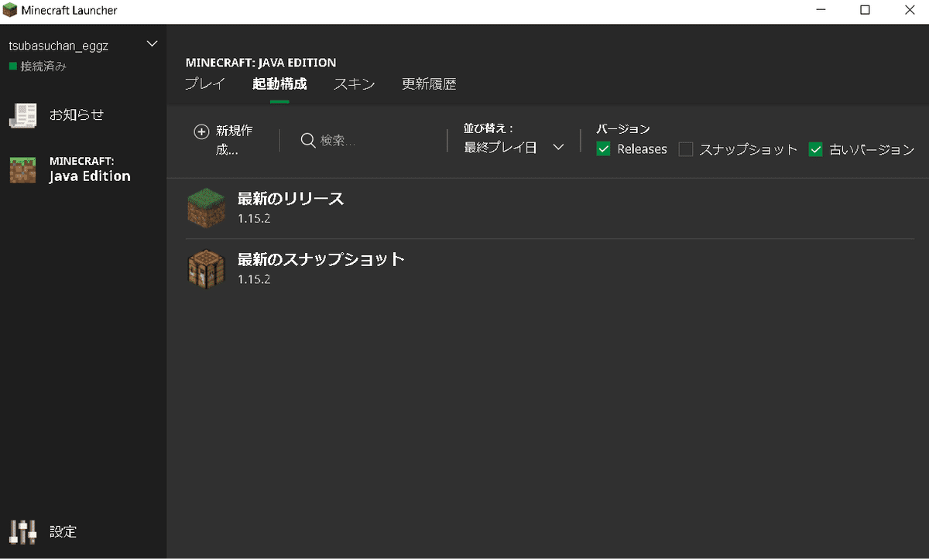Click the grass block icon of 最新のリリース
Image resolution: width=929 pixels, height=560 pixels.
pos(205,207)
